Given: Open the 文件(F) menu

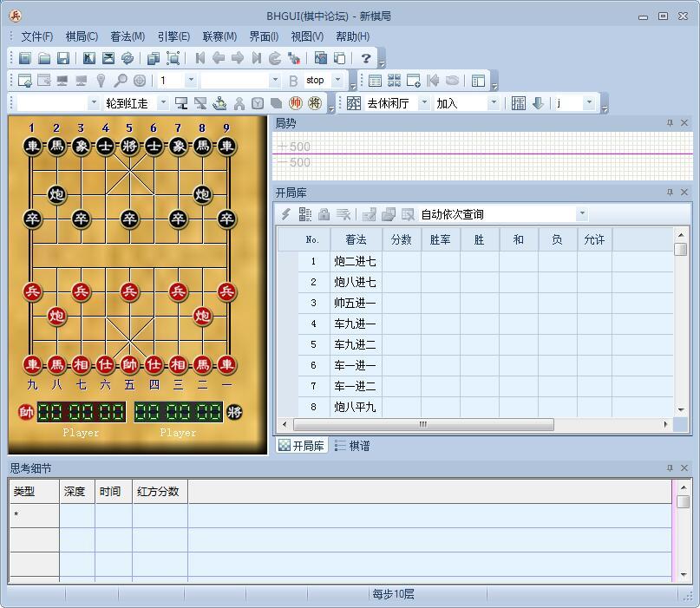Looking at the screenshot, I should pos(37,36).
